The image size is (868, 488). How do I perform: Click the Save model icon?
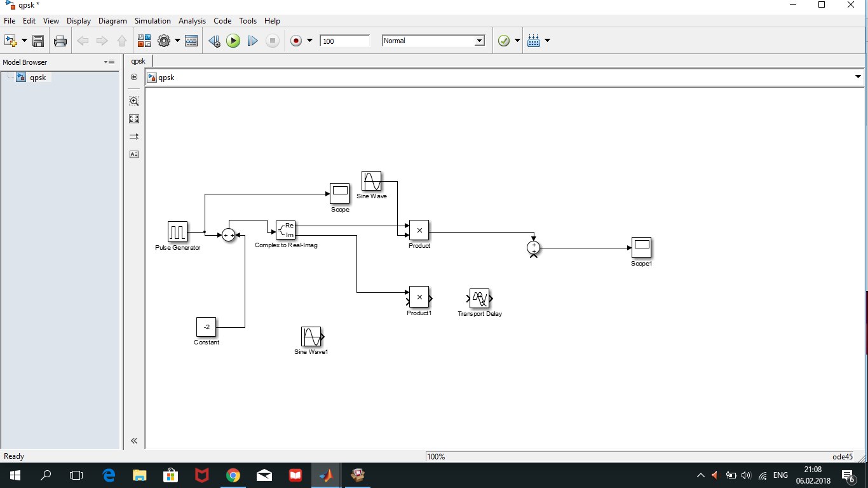38,41
